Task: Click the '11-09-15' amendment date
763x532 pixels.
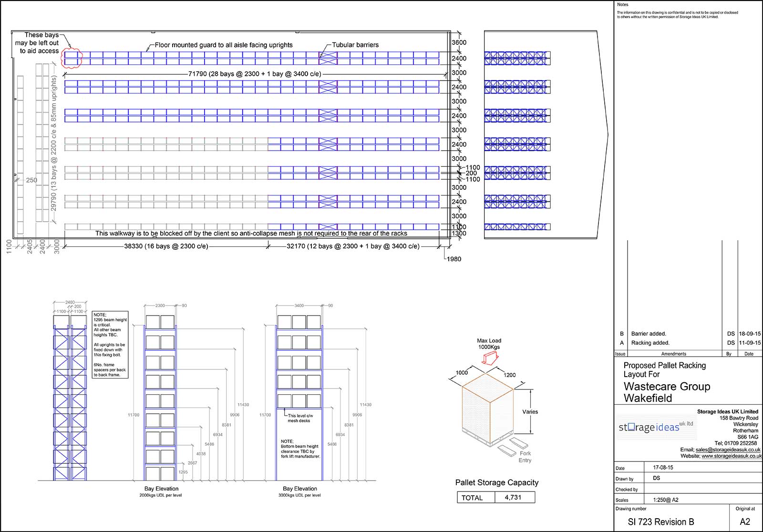Action: (750, 343)
